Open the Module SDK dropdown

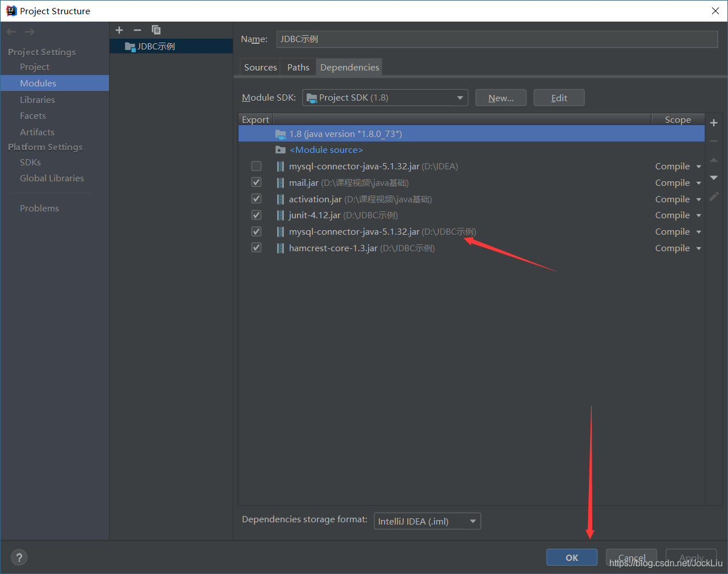(386, 98)
